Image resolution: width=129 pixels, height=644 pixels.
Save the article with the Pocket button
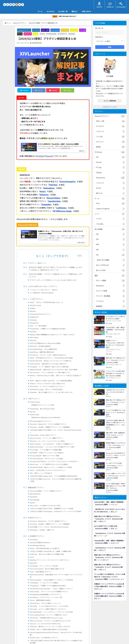coord(53,90)
